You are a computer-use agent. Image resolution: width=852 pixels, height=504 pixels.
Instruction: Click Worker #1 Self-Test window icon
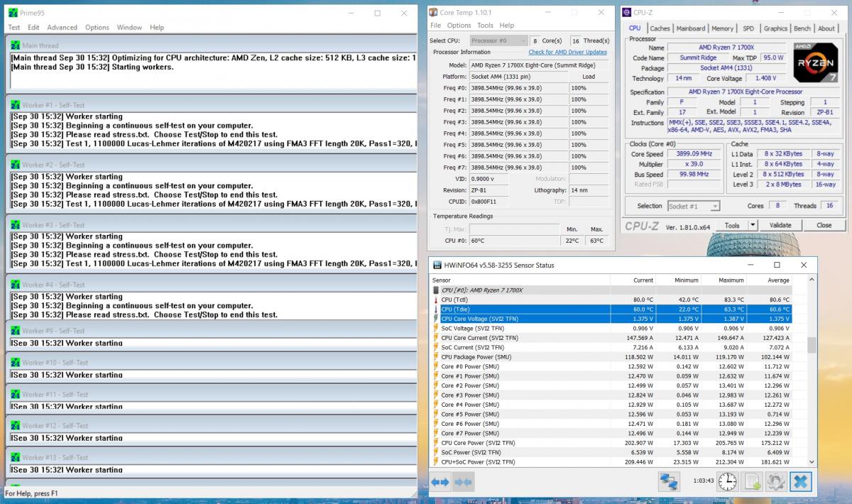[16, 105]
